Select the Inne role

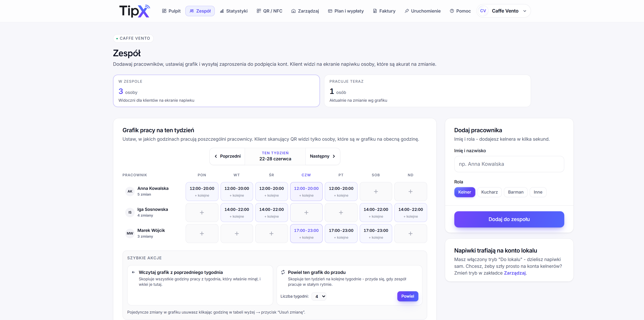pos(538,192)
